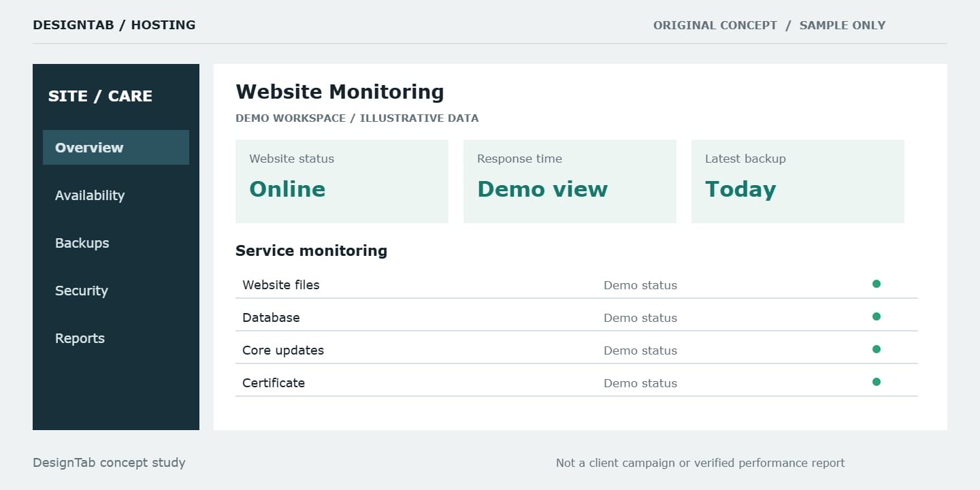Open the Overview sidebar section

pos(116,148)
